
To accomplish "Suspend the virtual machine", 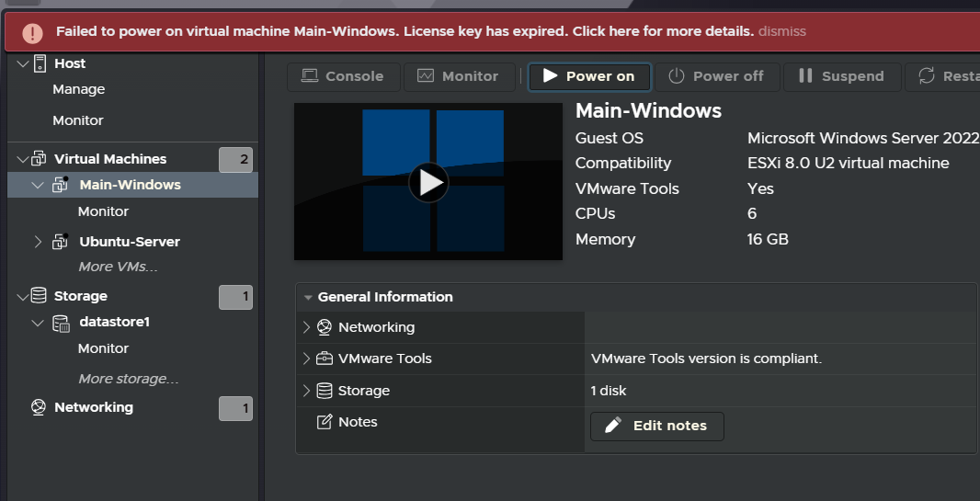I will click(842, 76).
